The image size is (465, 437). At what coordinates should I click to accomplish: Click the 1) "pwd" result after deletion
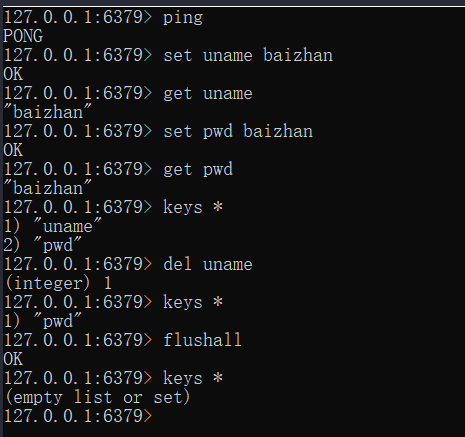pos(42,321)
